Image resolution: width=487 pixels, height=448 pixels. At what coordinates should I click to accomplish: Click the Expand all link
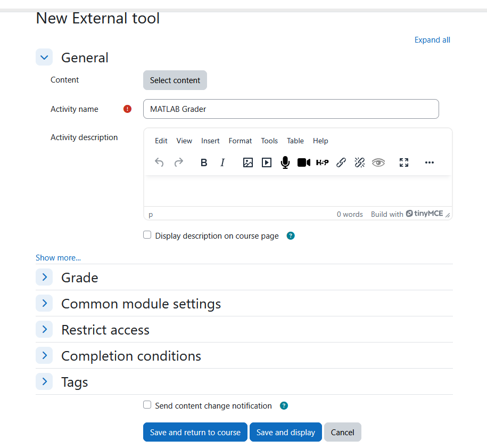point(432,40)
